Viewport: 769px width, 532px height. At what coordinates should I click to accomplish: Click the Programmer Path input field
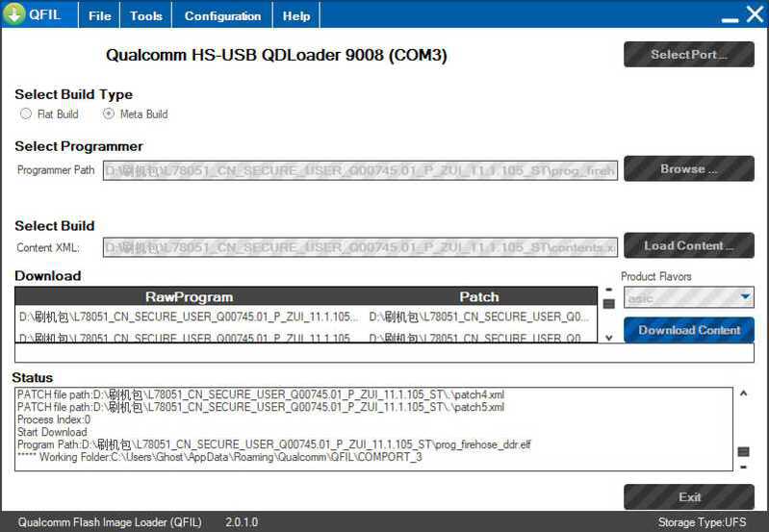coord(360,170)
